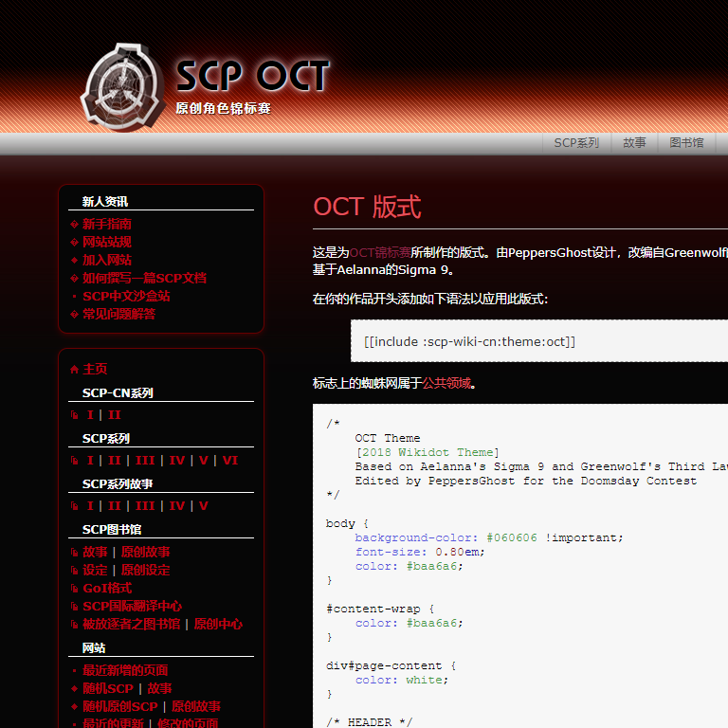The height and width of the screenshot is (728, 728).
Task: Click the background-color #060606 CSS line
Action: (x=489, y=537)
